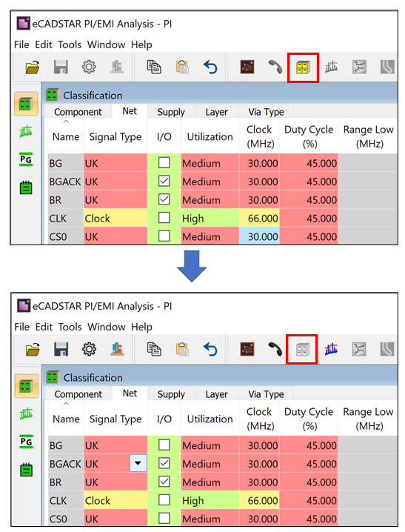Click green notepad sidebar icon in top window
405x532 pixels.
coord(26,187)
